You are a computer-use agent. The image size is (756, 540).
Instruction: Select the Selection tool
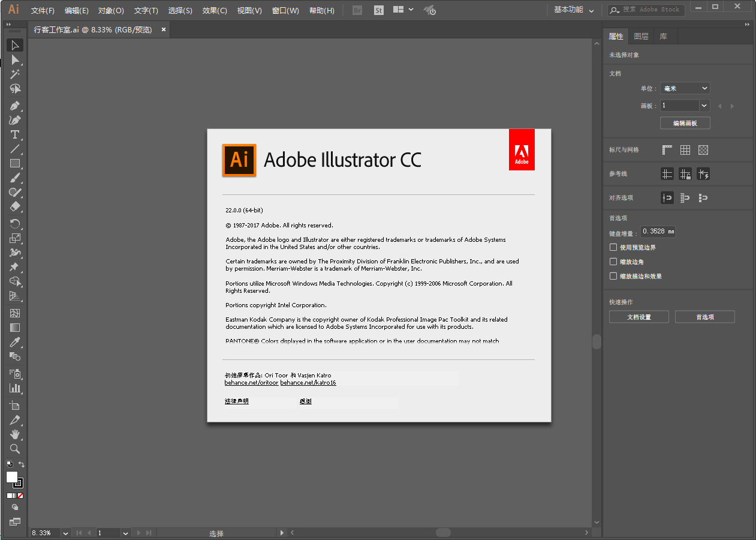click(x=14, y=45)
